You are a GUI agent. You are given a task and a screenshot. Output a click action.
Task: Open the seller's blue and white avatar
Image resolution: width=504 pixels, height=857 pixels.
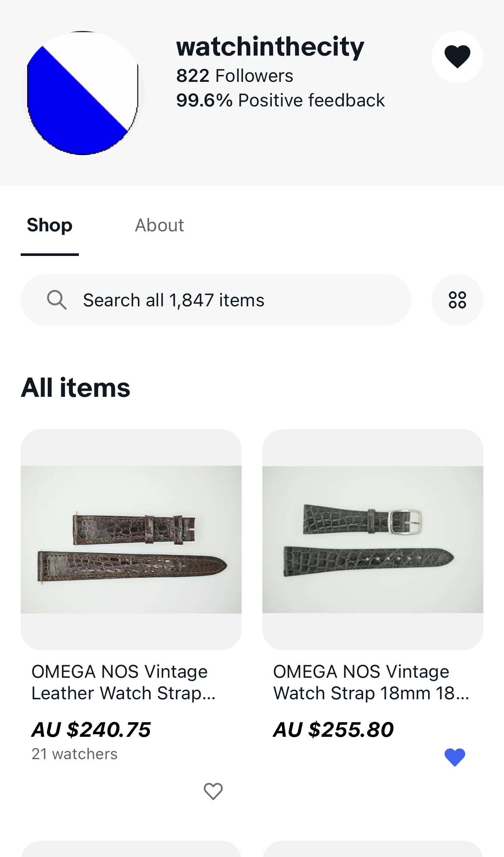click(x=82, y=93)
